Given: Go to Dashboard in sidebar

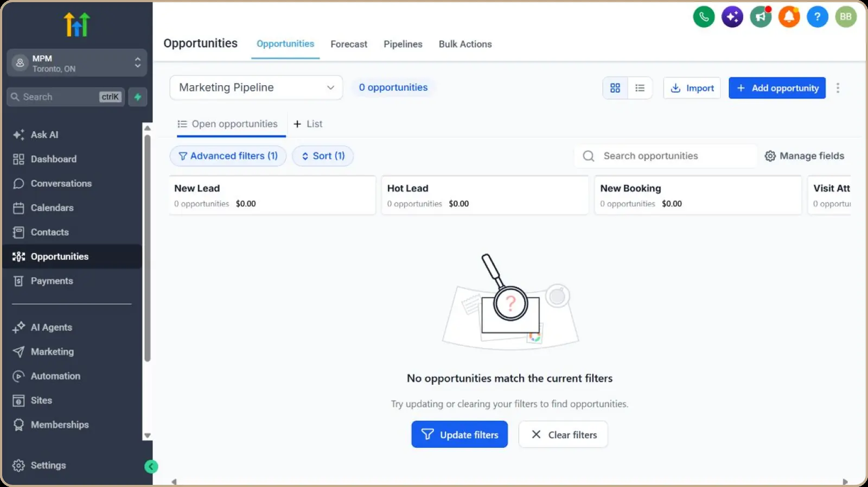Looking at the screenshot, I should tap(72, 159).
